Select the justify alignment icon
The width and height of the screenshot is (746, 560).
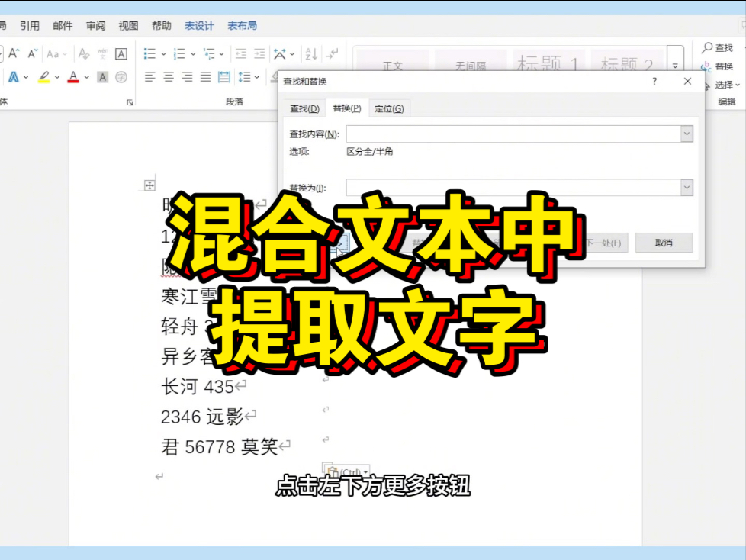point(204,77)
